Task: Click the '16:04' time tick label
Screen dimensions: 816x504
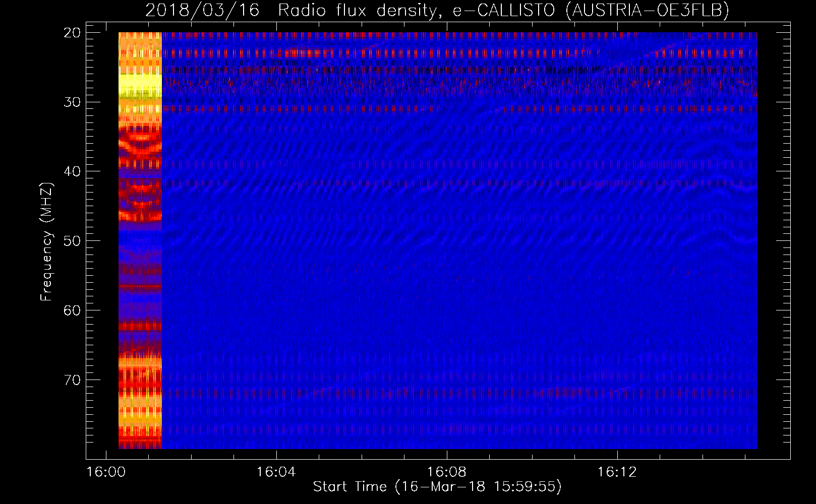Action: [x=276, y=472]
